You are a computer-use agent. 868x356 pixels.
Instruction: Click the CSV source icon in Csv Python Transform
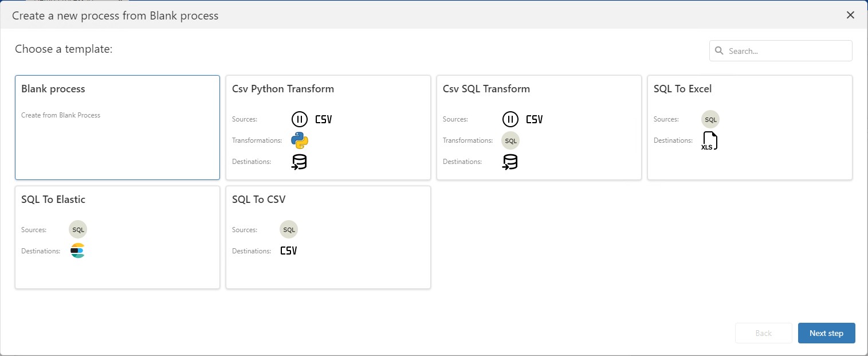click(x=323, y=119)
